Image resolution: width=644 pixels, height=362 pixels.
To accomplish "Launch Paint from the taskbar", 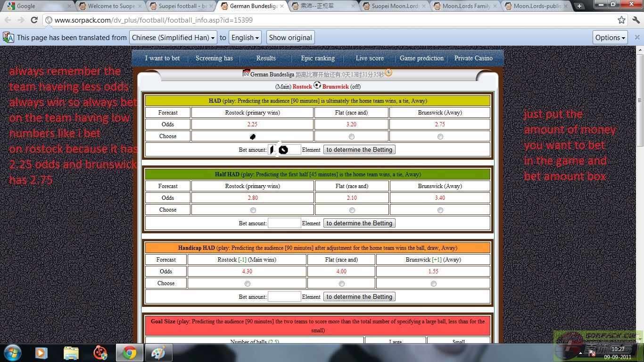I will point(158,353).
